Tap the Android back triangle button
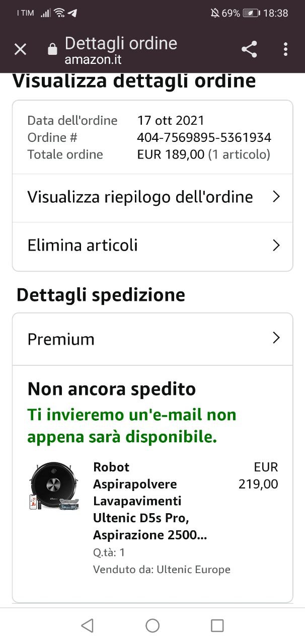The image size is (305, 644). point(87,625)
